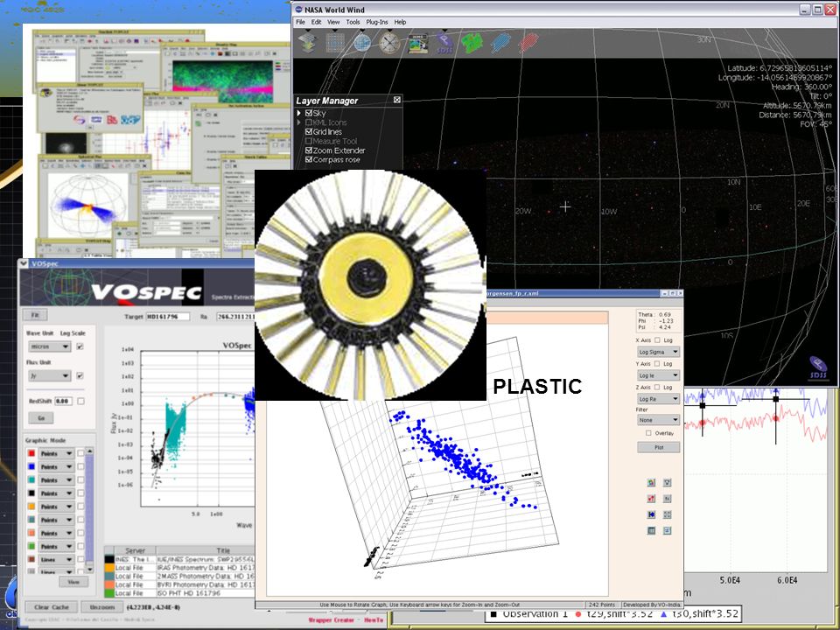Open the Log Re Z axis dropdown

click(x=658, y=399)
